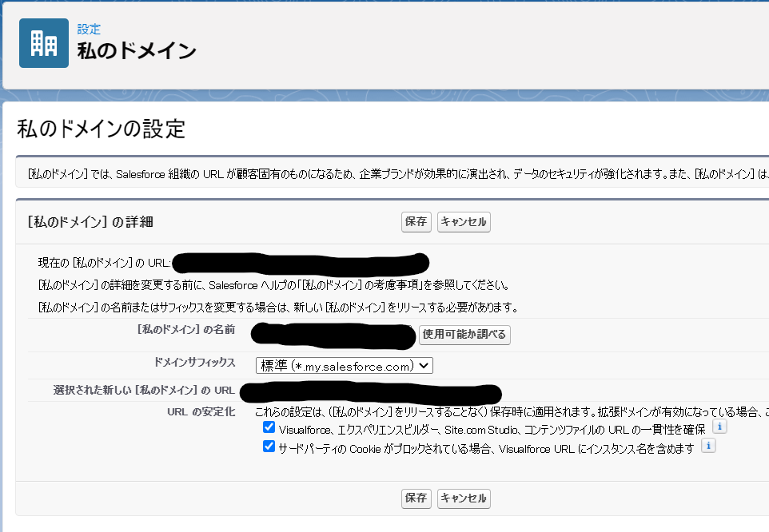Click info icon beside Visualforce URL option
Viewport: 769px width, 532px height.
coord(719,427)
